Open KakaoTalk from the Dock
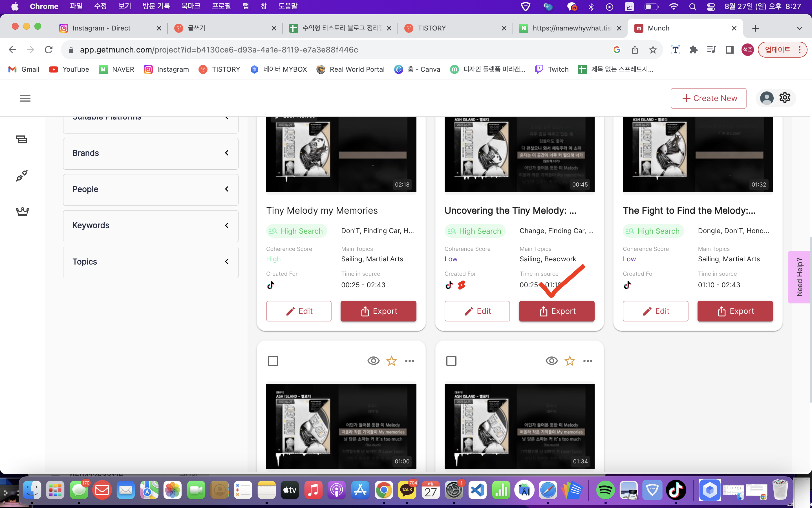812x508 pixels. coord(407,490)
